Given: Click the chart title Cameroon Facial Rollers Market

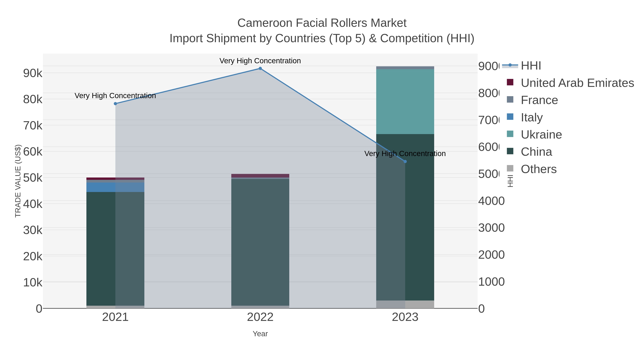Looking at the screenshot, I should [322, 23].
